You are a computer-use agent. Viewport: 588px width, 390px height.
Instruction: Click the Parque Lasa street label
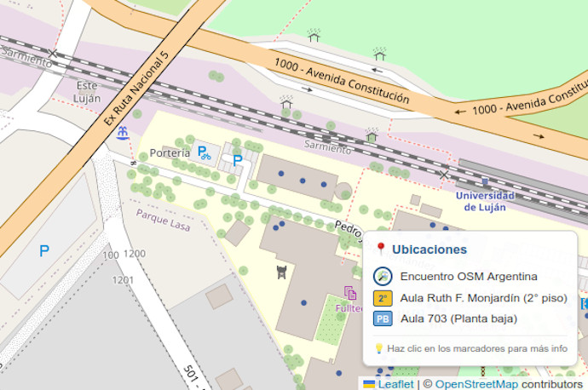(x=163, y=221)
